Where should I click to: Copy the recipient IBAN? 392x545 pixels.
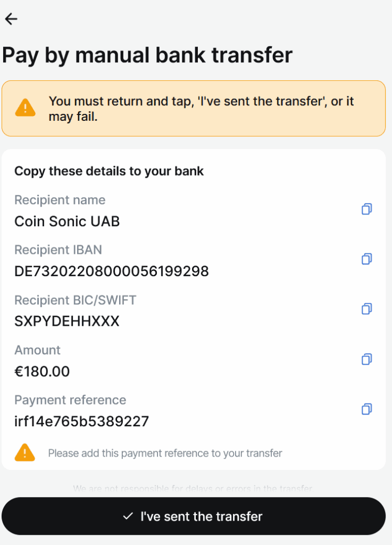pyautogui.click(x=366, y=259)
